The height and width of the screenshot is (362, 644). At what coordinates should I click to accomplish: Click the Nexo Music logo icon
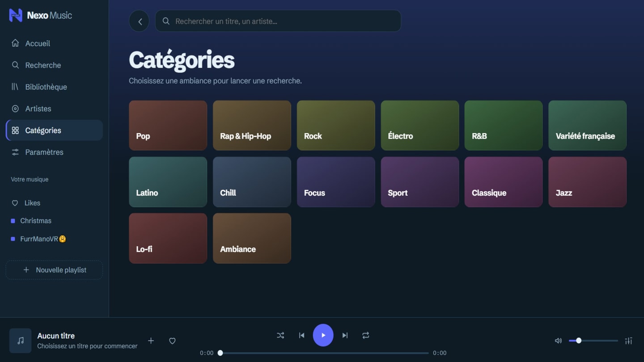[x=16, y=15]
